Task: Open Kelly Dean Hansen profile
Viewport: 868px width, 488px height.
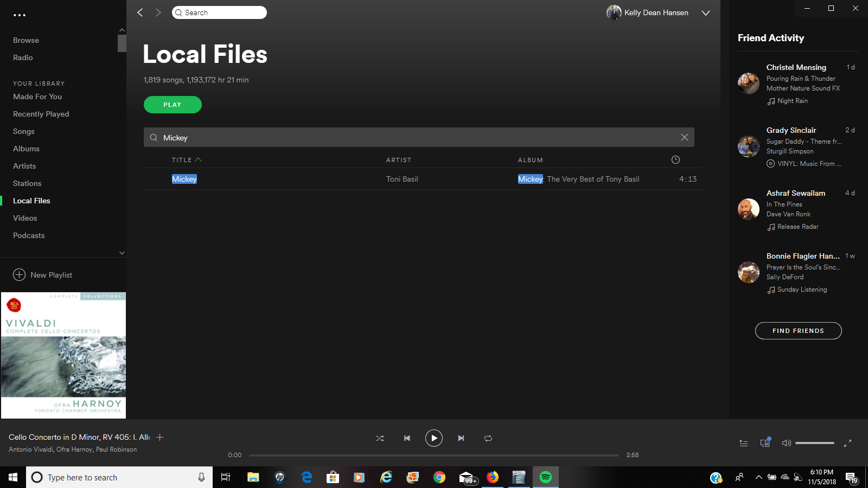Action: pos(647,12)
